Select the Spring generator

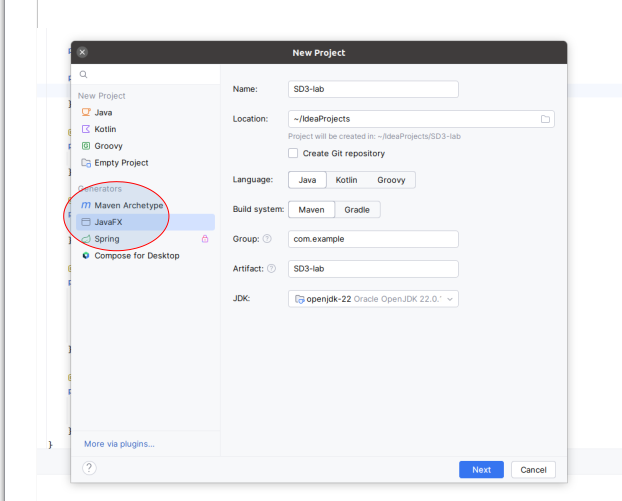coord(145,239)
